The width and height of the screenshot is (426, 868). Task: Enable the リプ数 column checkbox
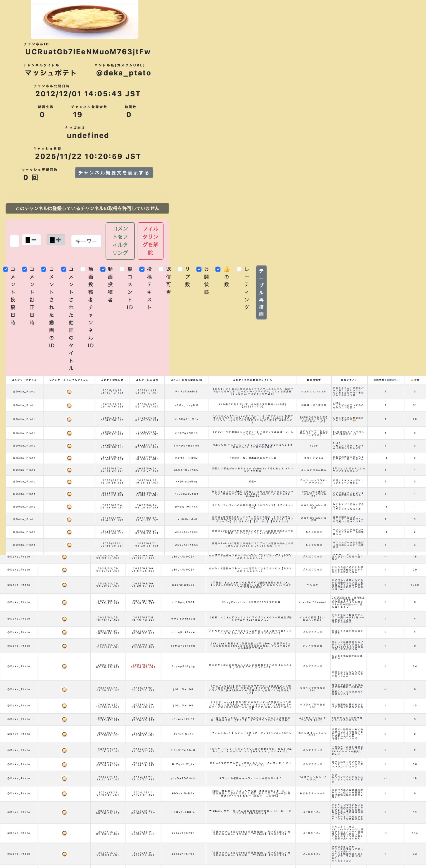[x=180, y=269]
